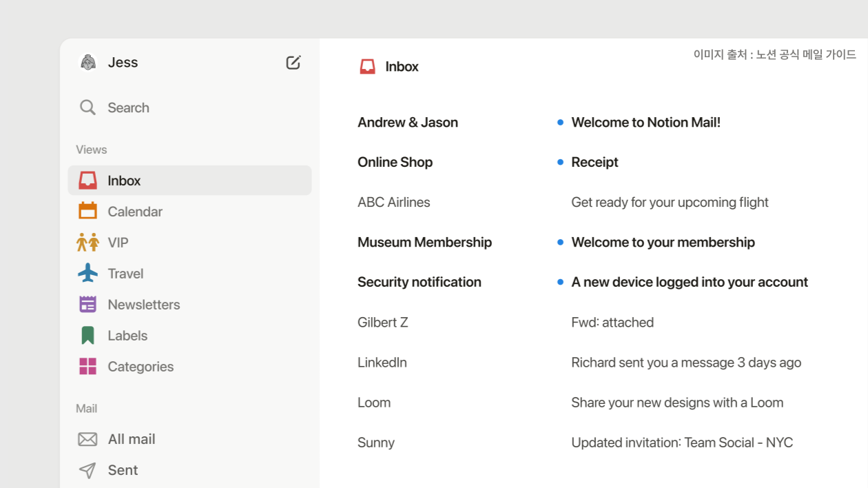Click unread dot beside new device login alert
The width and height of the screenshot is (868, 488).
(560, 283)
